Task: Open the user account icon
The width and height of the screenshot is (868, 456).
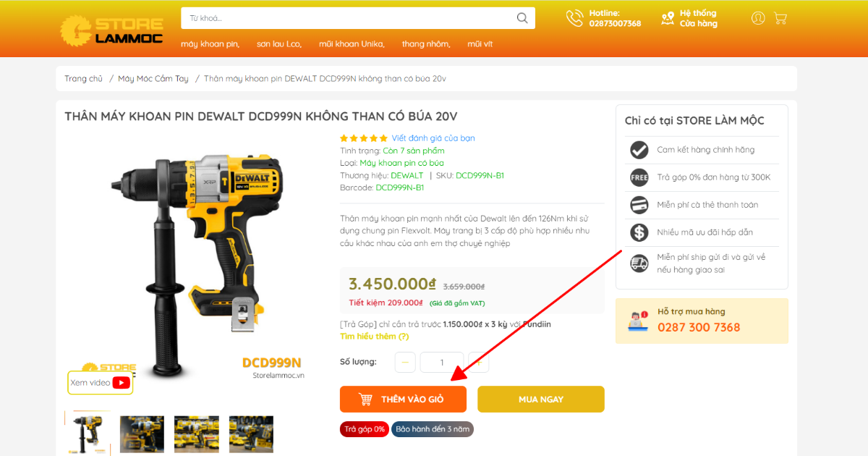Action: point(758,18)
